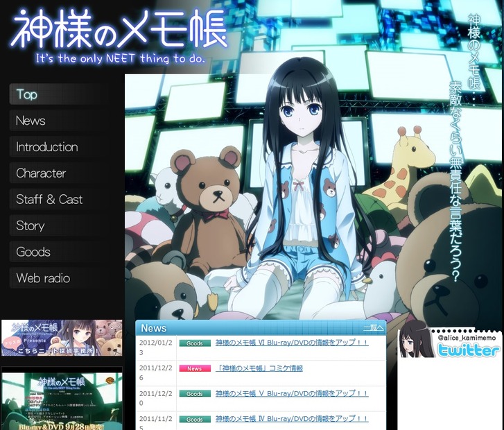Click the Goods tag on the 2011/12/20 row

tap(195, 394)
